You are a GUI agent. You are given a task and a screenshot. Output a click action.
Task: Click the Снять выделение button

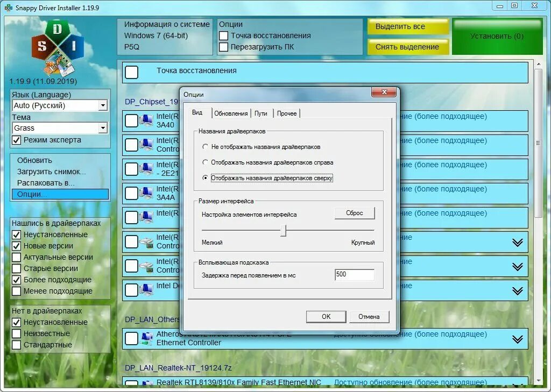[x=408, y=47]
